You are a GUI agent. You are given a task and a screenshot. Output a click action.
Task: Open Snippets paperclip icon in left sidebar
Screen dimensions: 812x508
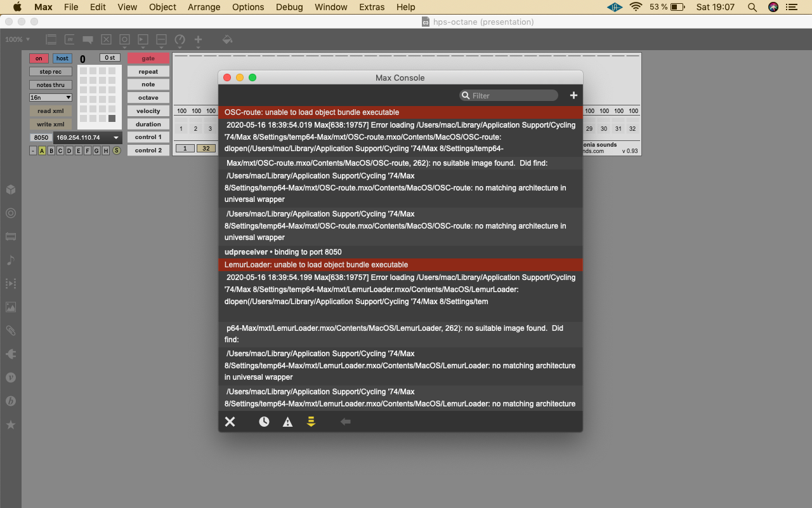[x=11, y=330]
